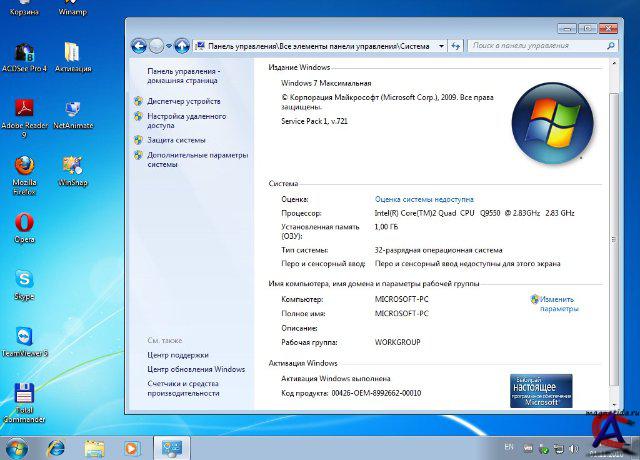Click the Back navigation arrow button
Screen dimensions: 640x460
point(138,46)
